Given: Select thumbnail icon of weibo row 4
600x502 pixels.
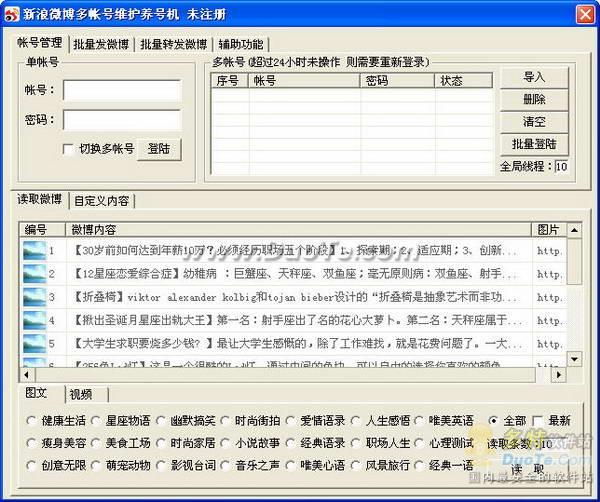Looking at the screenshot, I should click(x=34, y=320).
